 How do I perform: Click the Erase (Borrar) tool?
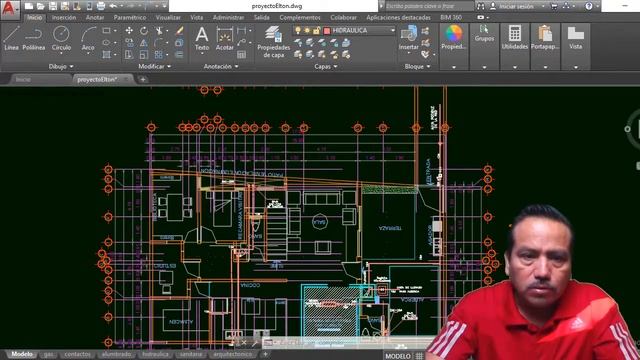179,31
